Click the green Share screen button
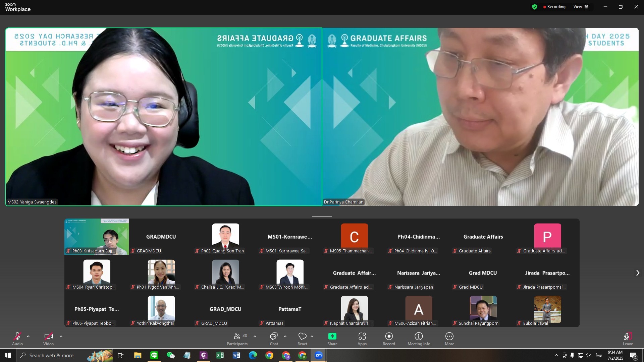This screenshot has height=362, width=644. (332, 337)
